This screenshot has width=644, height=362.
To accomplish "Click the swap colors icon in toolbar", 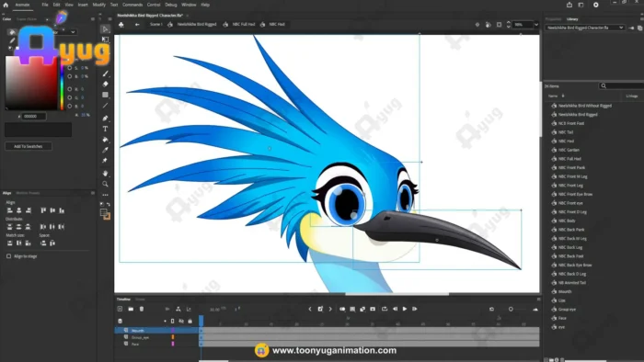I will tap(109, 204).
